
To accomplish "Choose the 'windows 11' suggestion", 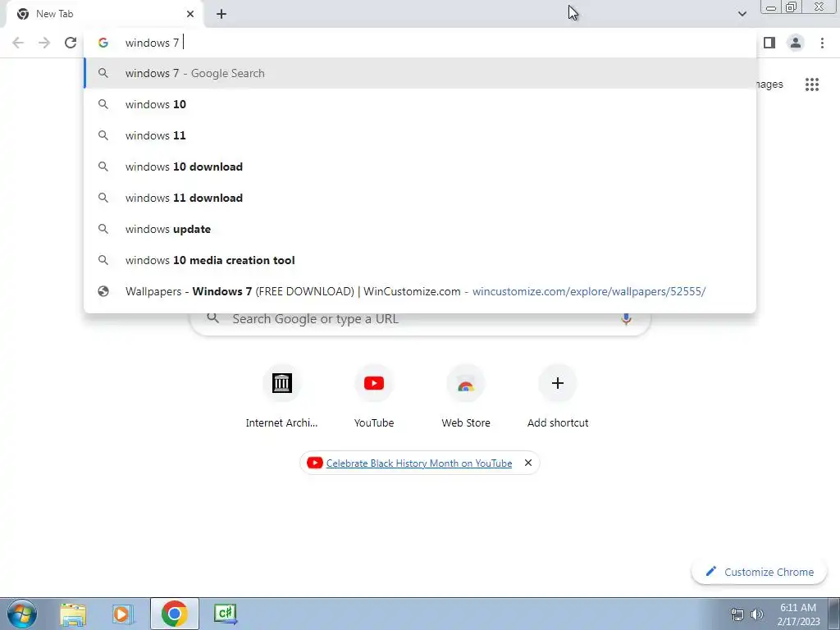I will coord(420,135).
